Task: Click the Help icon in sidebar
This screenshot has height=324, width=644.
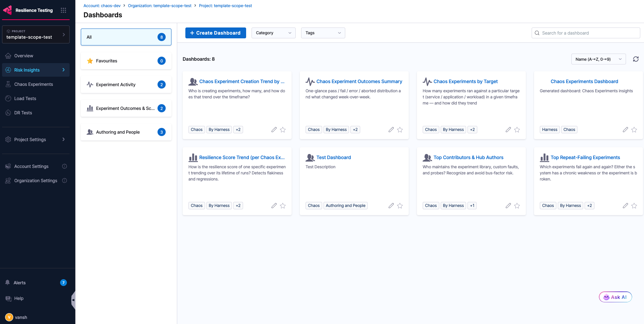Action: 8,299
